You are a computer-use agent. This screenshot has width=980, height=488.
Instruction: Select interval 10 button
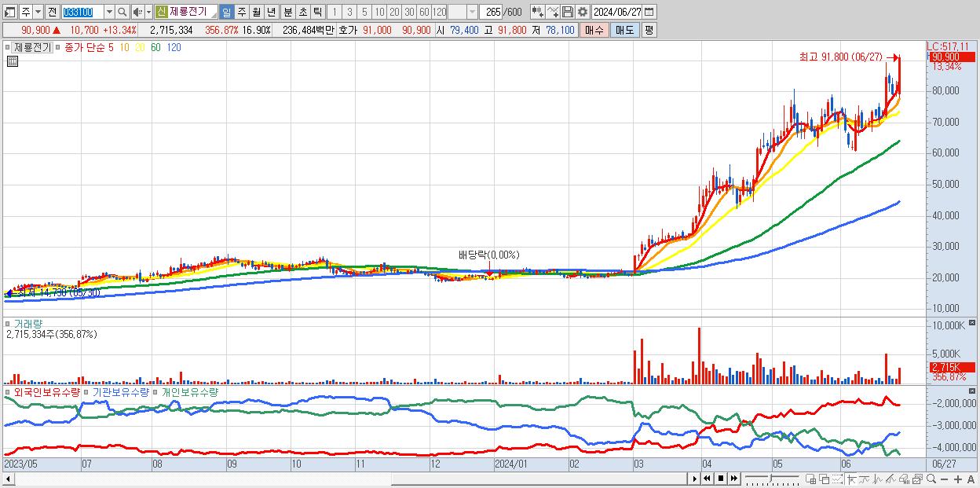click(x=379, y=12)
